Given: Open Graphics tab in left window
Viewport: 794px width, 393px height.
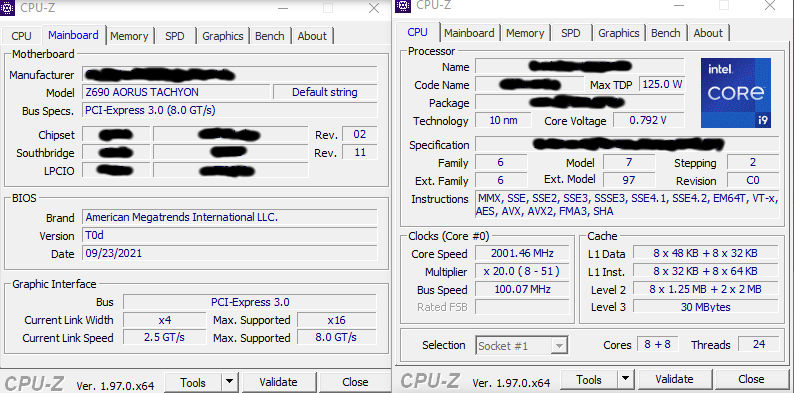Looking at the screenshot, I should pos(223,36).
